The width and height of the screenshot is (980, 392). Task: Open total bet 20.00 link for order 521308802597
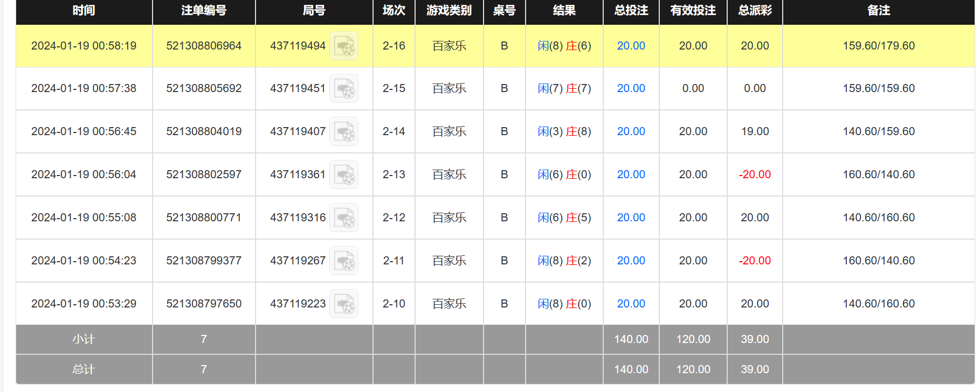click(x=631, y=174)
